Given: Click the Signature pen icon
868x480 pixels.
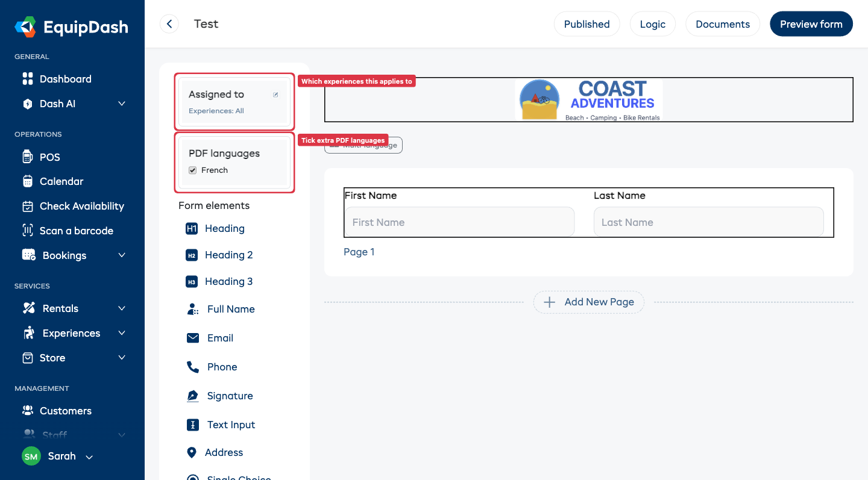Looking at the screenshot, I should pyautogui.click(x=193, y=396).
